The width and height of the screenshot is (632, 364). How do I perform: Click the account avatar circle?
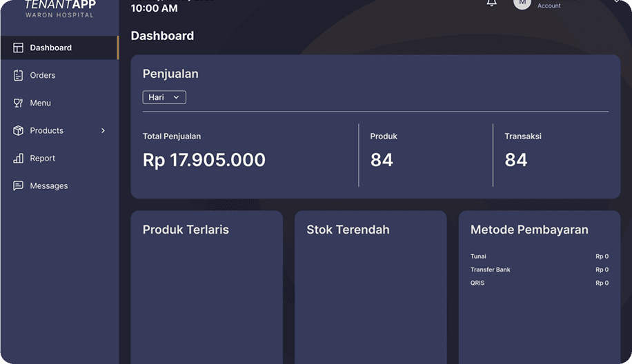coord(522,3)
